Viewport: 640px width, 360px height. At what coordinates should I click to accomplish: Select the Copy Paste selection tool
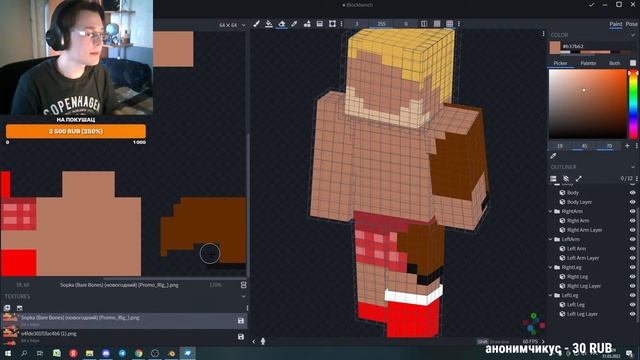click(332, 24)
